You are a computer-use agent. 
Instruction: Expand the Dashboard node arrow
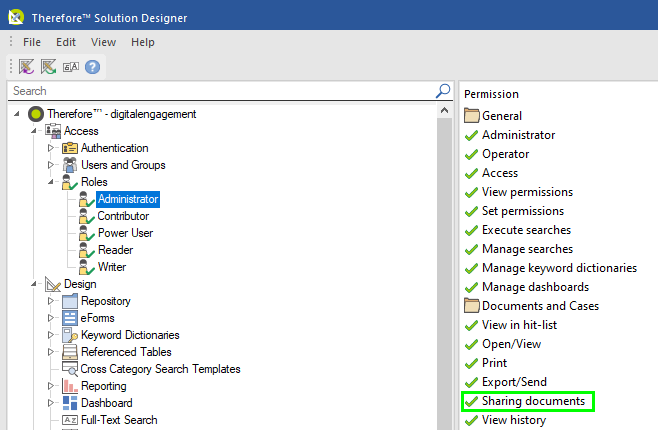tap(51, 403)
